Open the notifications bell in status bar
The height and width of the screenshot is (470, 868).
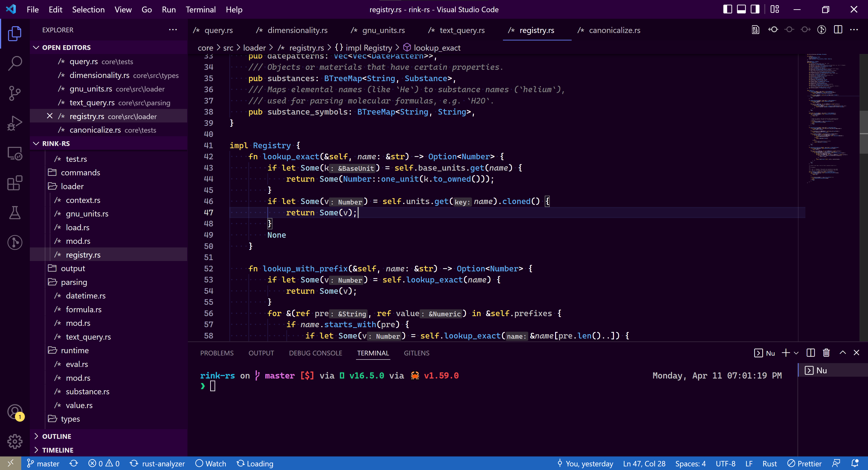[x=854, y=464]
